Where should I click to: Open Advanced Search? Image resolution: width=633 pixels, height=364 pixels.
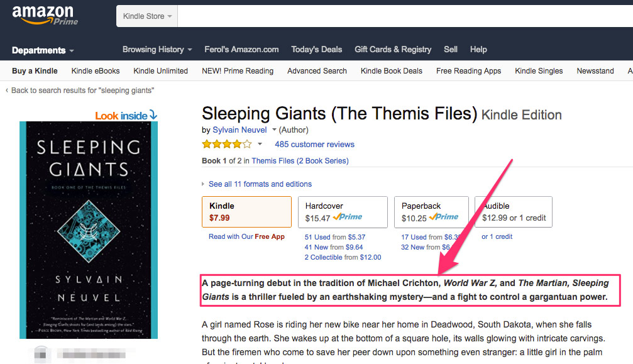[x=317, y=71]
